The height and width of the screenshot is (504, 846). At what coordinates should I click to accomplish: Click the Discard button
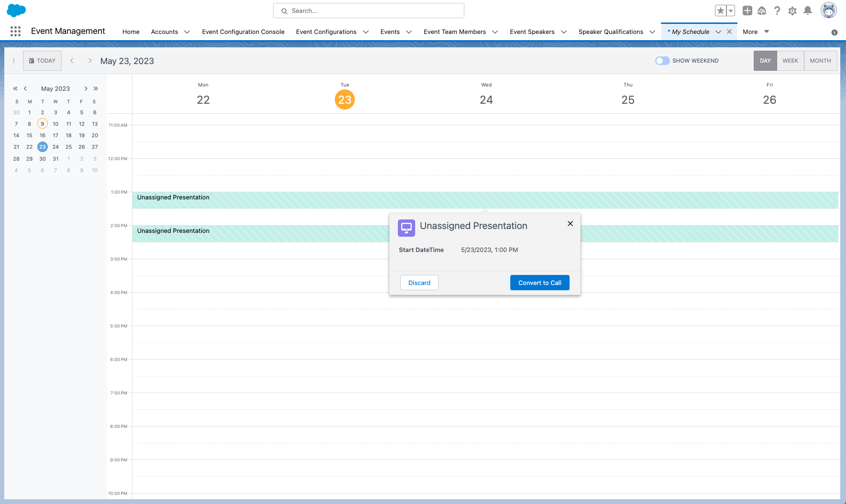[419, 283]
